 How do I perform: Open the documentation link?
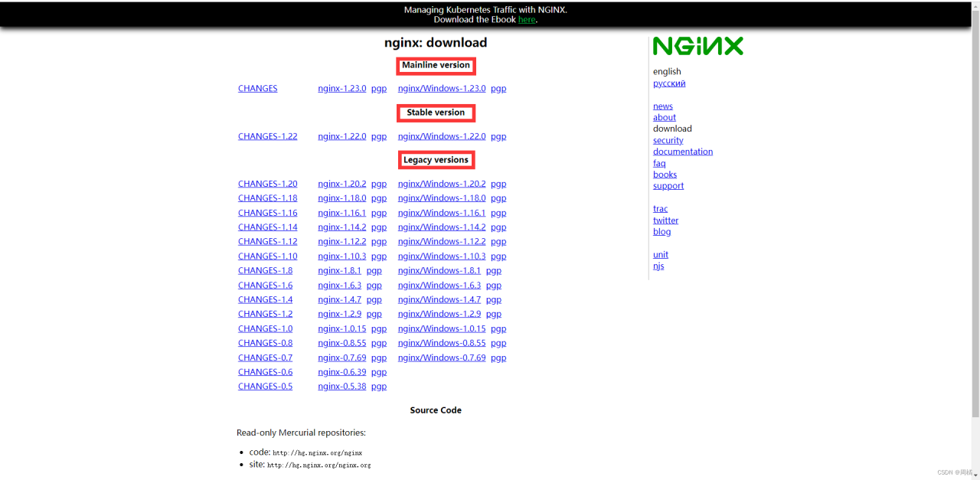(x=682, y=151)
